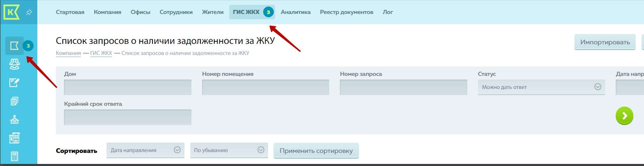
Task: Open the Лог tab
Action: coord(388,12)
